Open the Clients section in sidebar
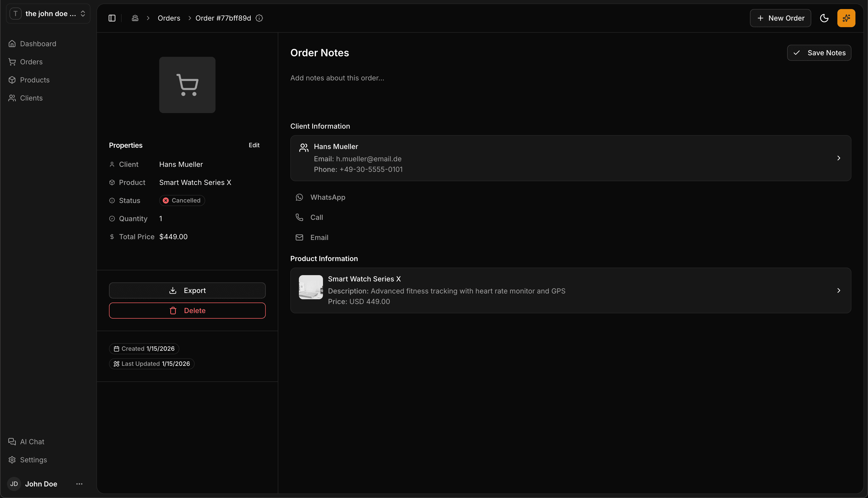The height and width of the screenshot is (498, 868). (x=31, y=98)
